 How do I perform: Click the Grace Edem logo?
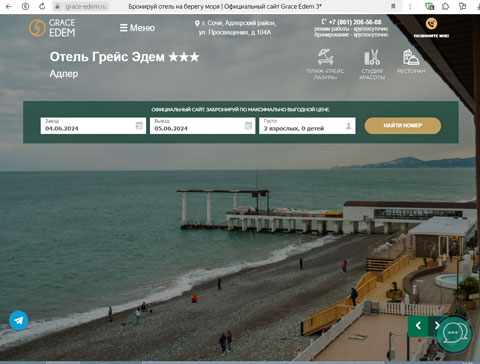click(x=52, y=28)
